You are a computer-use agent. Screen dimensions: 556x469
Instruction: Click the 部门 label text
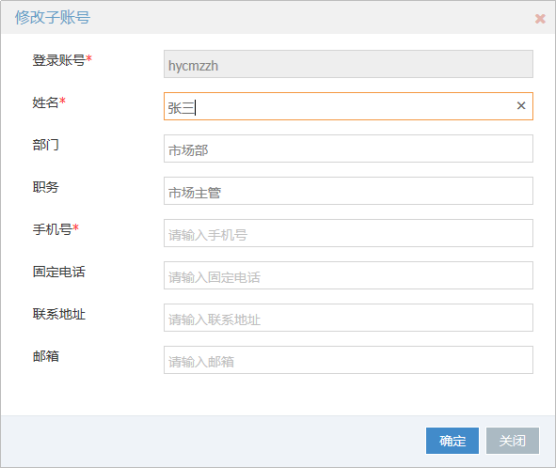(x=46, y=145)
